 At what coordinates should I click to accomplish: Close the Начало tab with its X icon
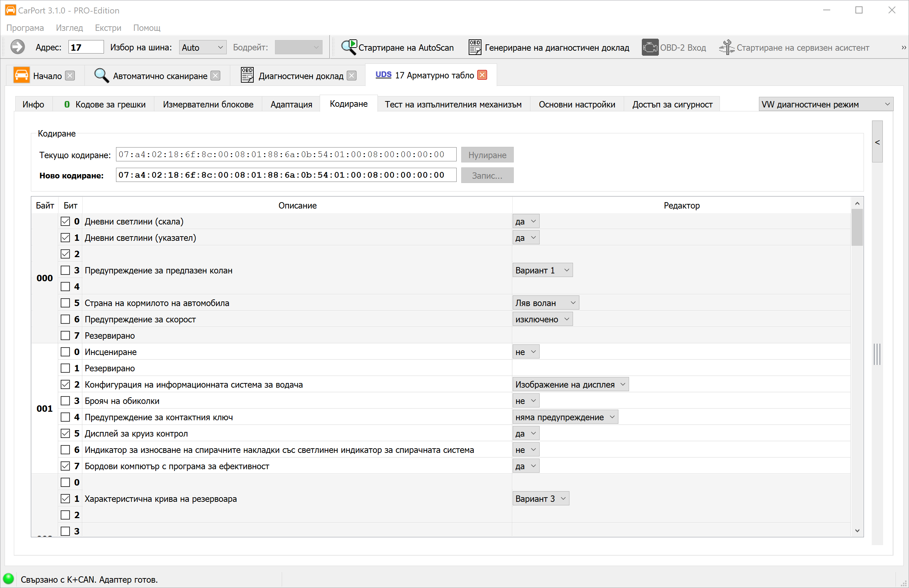[70, 76]
